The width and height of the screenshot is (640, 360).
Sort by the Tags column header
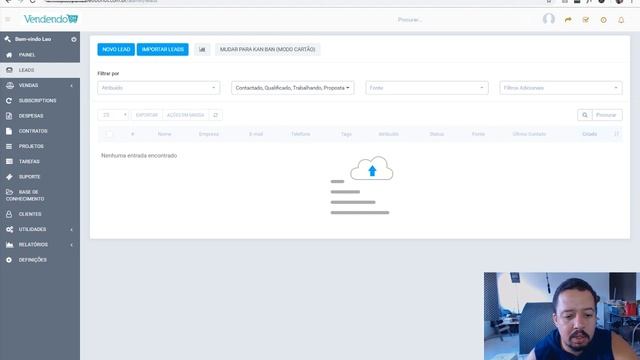click(346, 134)
